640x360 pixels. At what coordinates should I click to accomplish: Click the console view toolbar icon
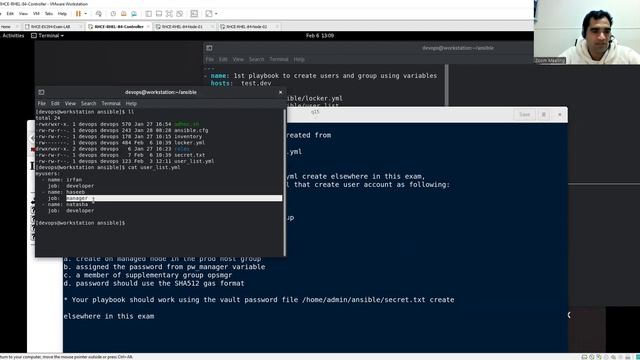click(x=194, y=13)
